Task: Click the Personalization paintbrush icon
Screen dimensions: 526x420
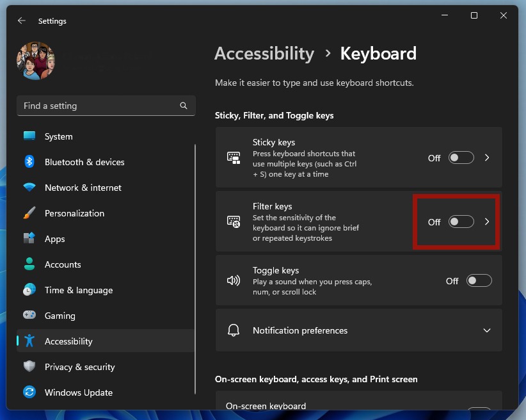Action: (x=29, y=213)
